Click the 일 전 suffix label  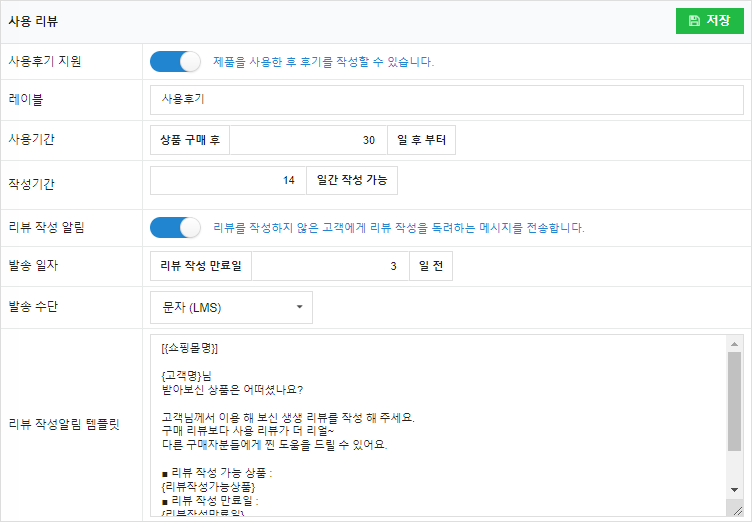[431, 266]
